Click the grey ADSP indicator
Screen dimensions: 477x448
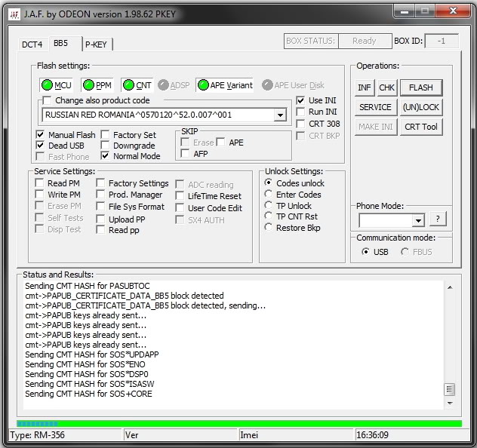click(163, 85)
